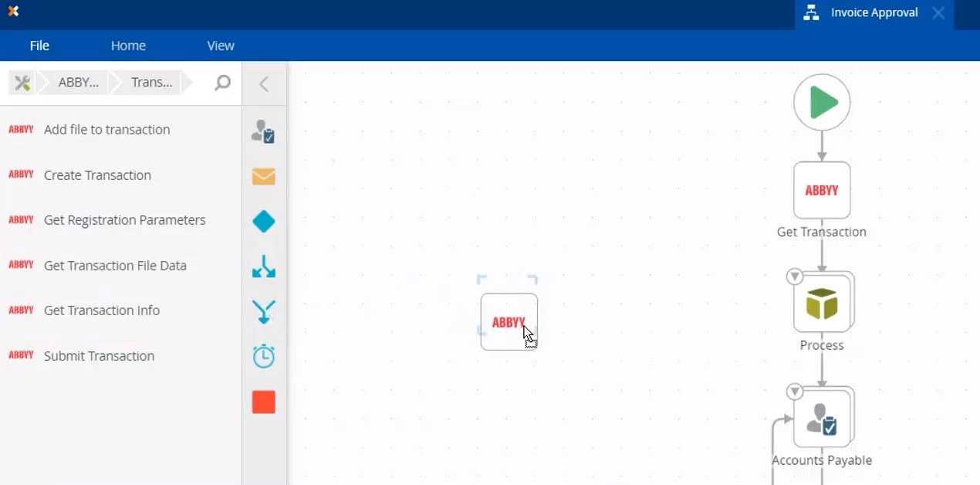Screen dimensions: 980x485
Task: Select the timer clock icon
Action: (264, 356)
